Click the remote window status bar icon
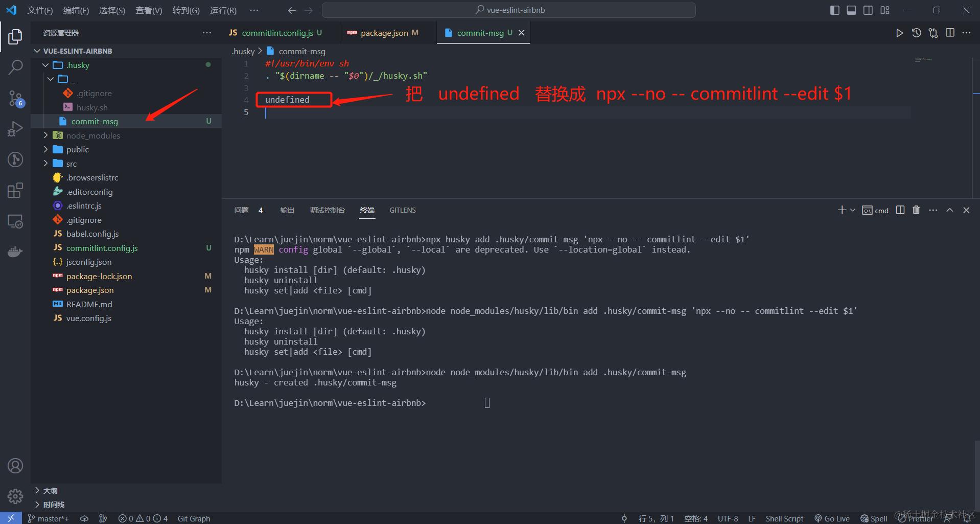The image size is (980, 524). click(x=11, y=518)
